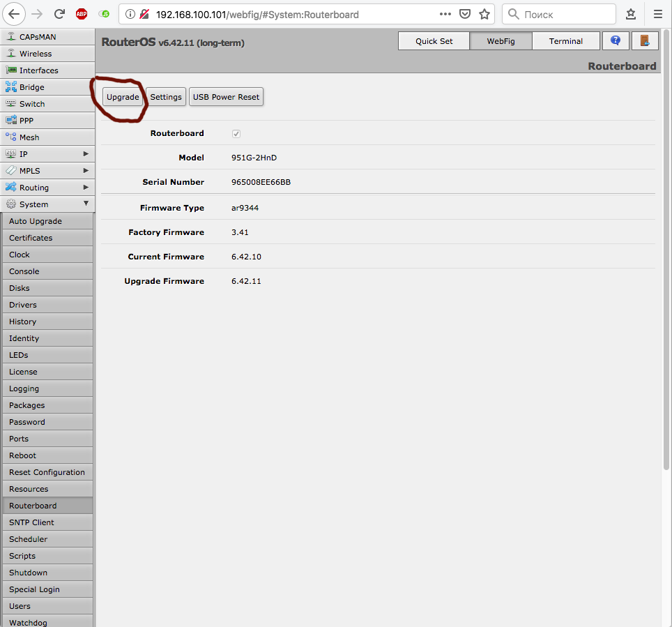
Task: Collapse the System submenu arrow
Action: [86, 203]
